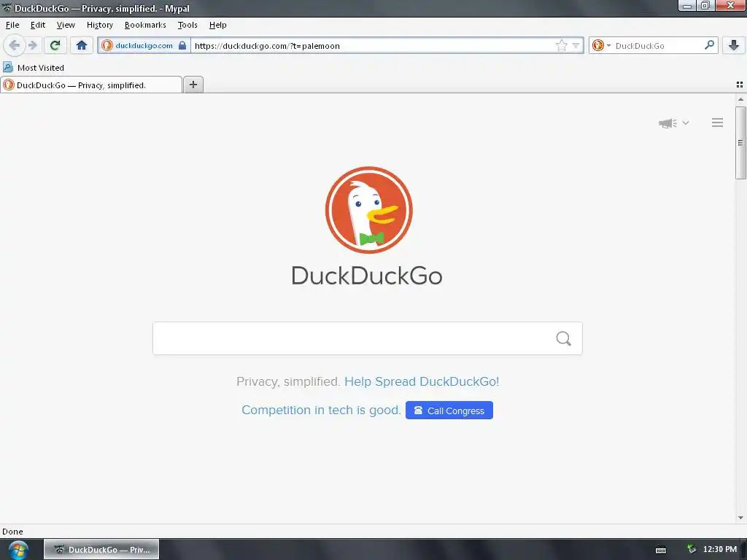The height and width of the screenshot is (560, 747).
Task: Open the Edit menu
Action: [x=38, y=25]
